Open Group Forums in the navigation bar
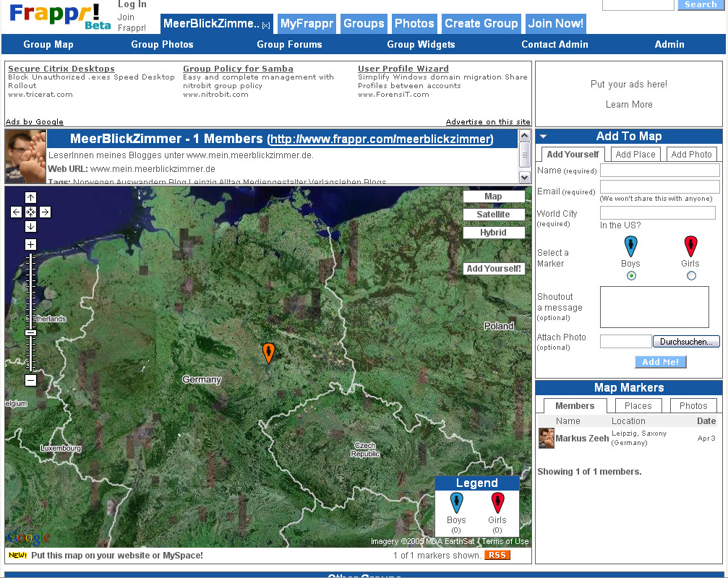 tap(289, 45)
